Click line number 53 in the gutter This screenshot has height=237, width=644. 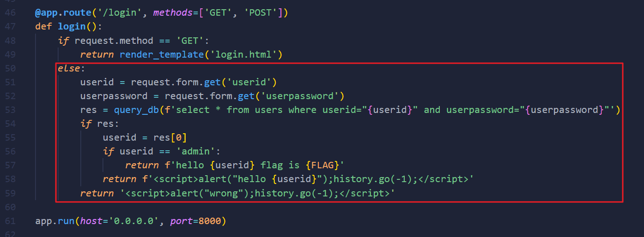pyautogui.click(x=10, y=110)
